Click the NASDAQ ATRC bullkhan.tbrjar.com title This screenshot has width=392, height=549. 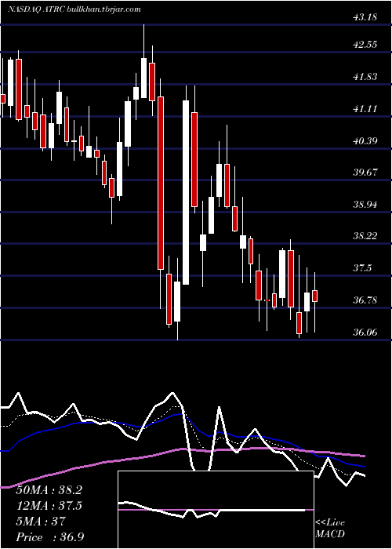click(x=74, y=9)
